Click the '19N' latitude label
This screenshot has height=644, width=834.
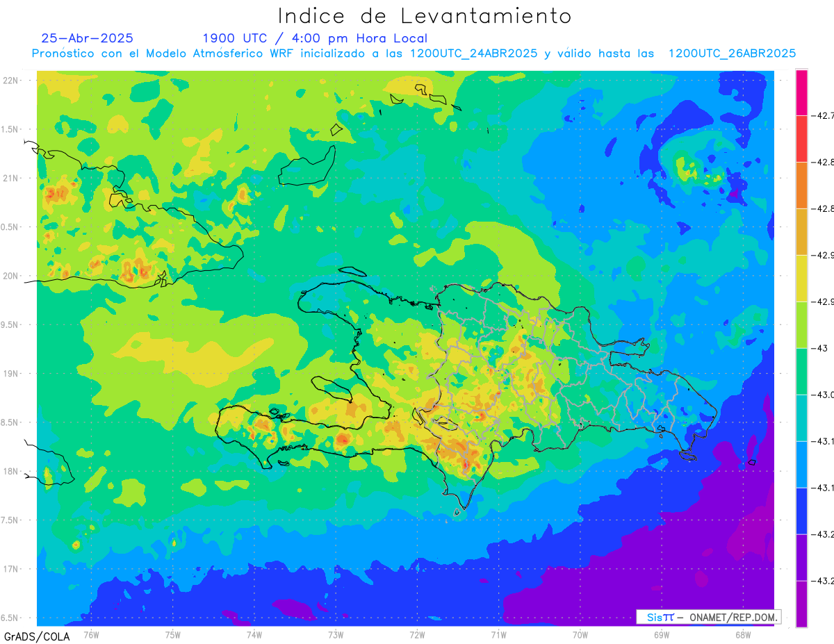11,374
